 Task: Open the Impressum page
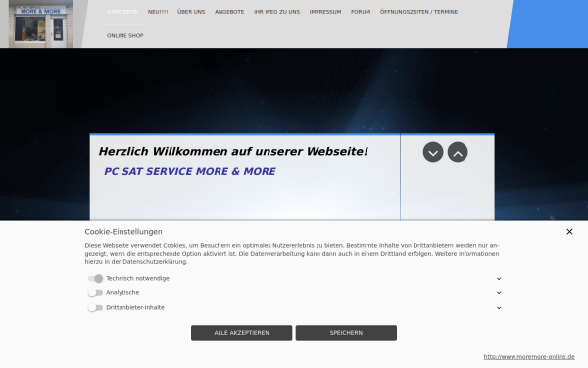click(325, 12)
